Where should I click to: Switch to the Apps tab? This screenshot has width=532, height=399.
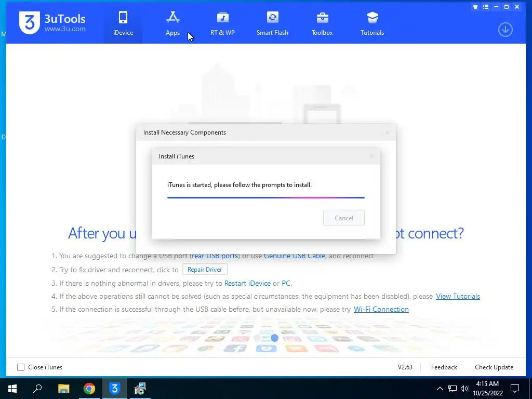coord(172,23)
